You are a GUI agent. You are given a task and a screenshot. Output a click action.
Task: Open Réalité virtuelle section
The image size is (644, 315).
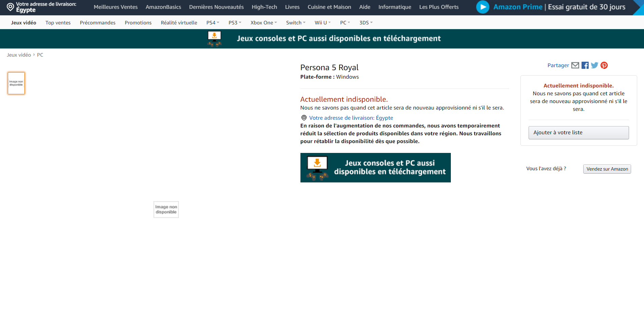179,23
